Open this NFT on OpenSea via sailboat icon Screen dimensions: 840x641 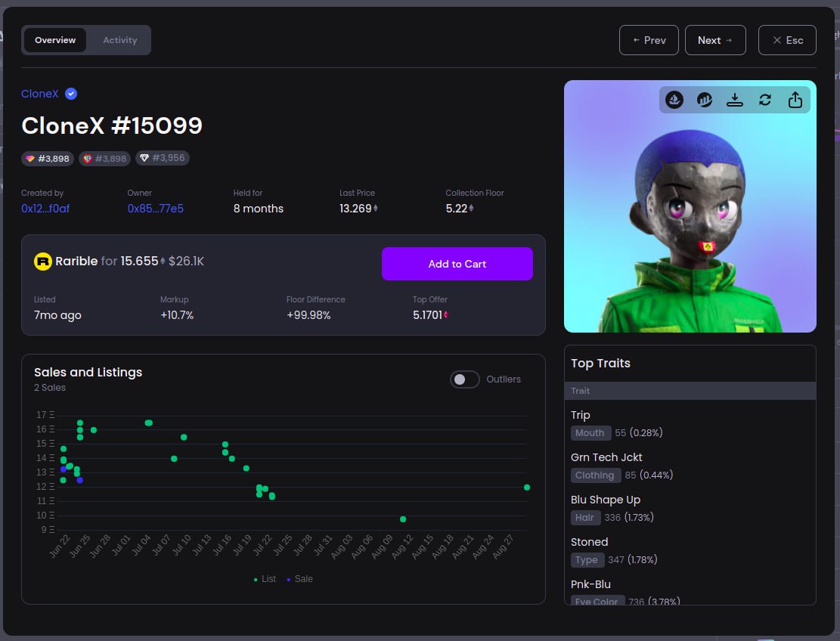[x=674, y=100]
